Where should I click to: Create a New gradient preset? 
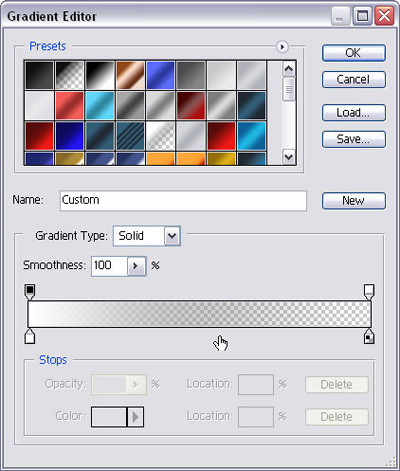(354, 201)
